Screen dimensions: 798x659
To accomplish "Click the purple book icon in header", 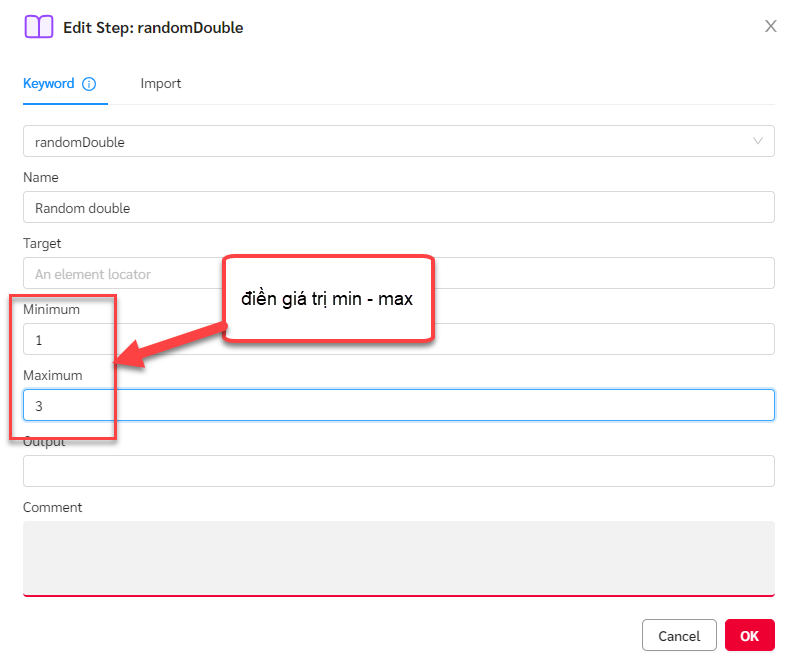I will pyautogui.click(x=38, y=27).
